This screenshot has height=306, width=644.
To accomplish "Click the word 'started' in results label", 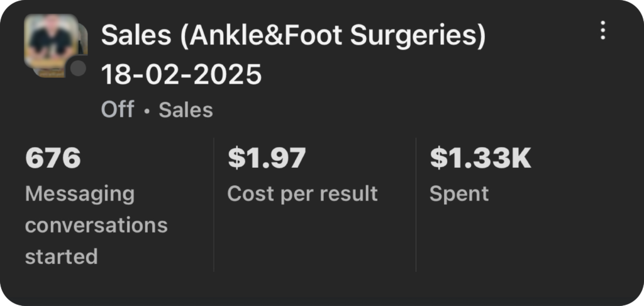I will pos(61,256).
